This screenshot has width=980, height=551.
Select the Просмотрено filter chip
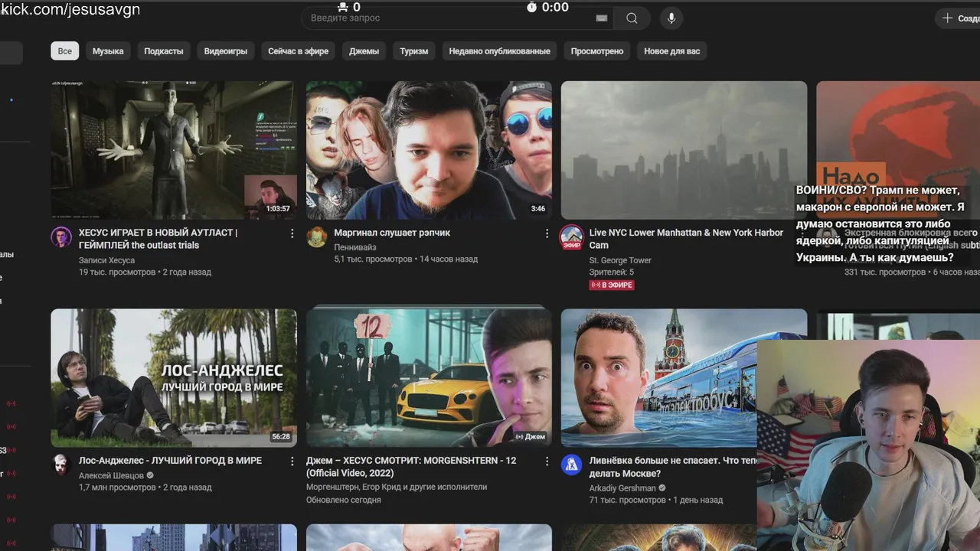(x=597, y=51)
